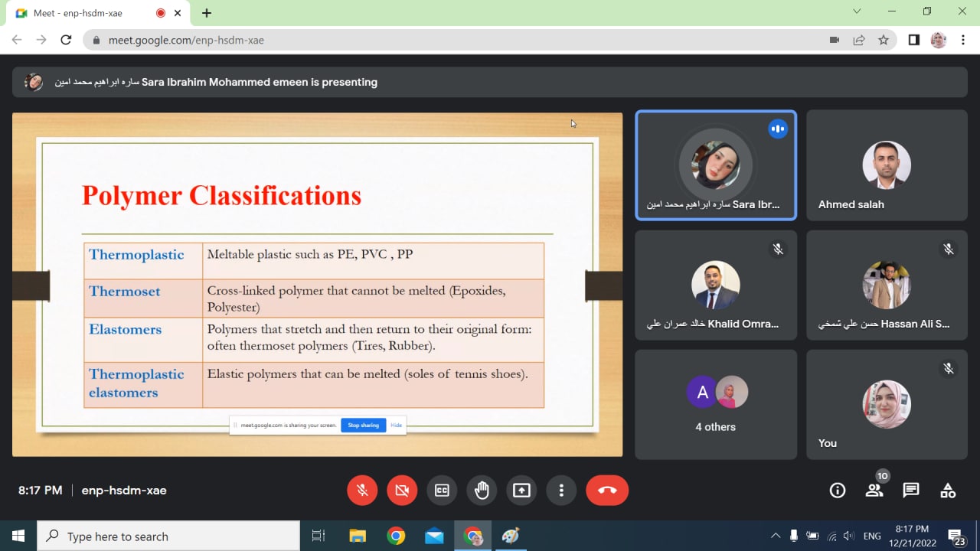Open chat with everyone

pyautogui.click(x=911, y=491)
